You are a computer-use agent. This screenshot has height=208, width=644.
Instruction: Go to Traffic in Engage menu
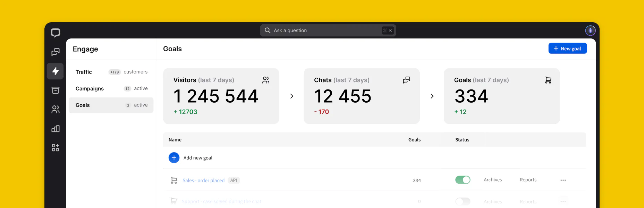coord(84,72)
